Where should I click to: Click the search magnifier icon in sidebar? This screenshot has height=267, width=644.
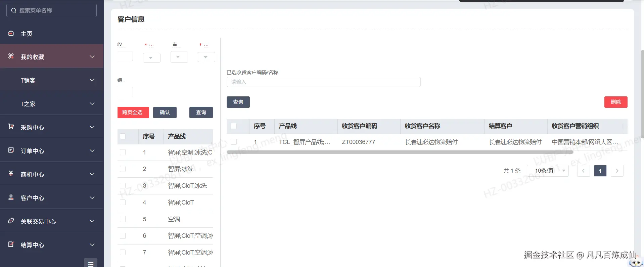(x=14, y=10)
